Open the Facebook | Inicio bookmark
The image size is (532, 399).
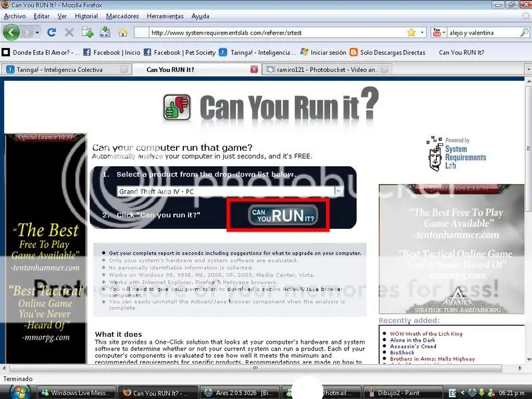point(111,52)
